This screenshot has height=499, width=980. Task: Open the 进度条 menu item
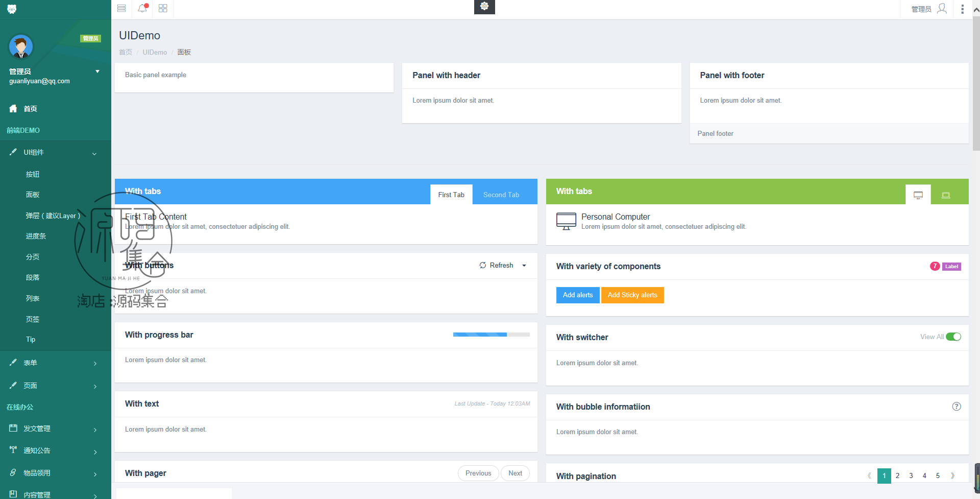(36, 236)
